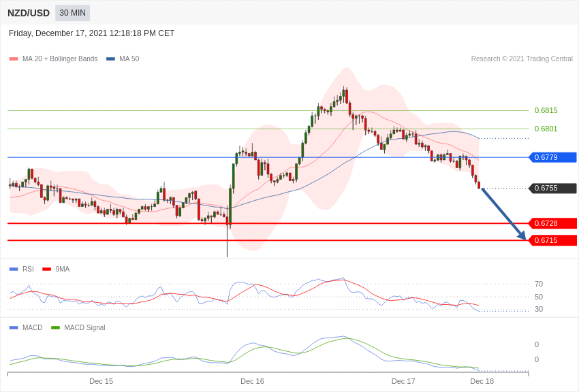Click the 'Dec 18' date axis label
This screenshot has height=392, width=579.
pyautogui.click(x=482, y=381)
